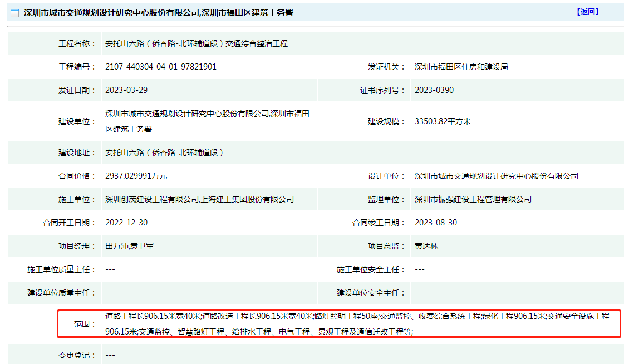
Task: Click the 返回 link at top right
Action: 588,12
